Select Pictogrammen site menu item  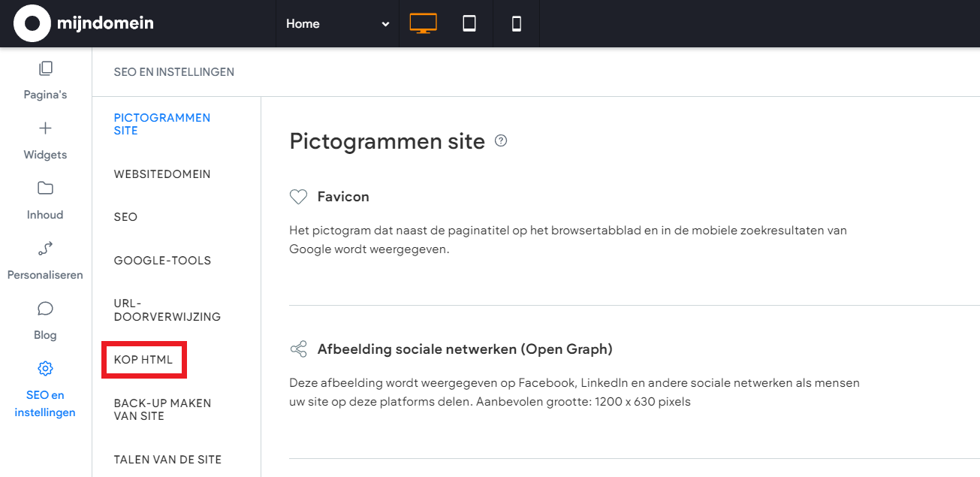click(162, 124)
